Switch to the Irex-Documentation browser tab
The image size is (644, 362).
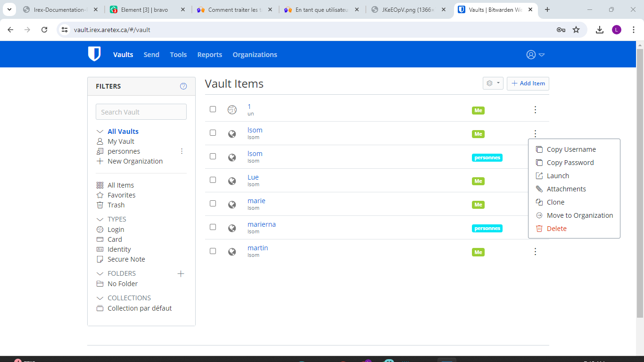pos(61,9)
